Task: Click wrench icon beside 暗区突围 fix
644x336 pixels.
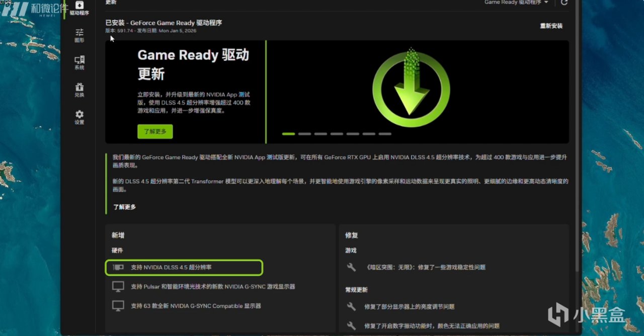Action: point(352,268)
